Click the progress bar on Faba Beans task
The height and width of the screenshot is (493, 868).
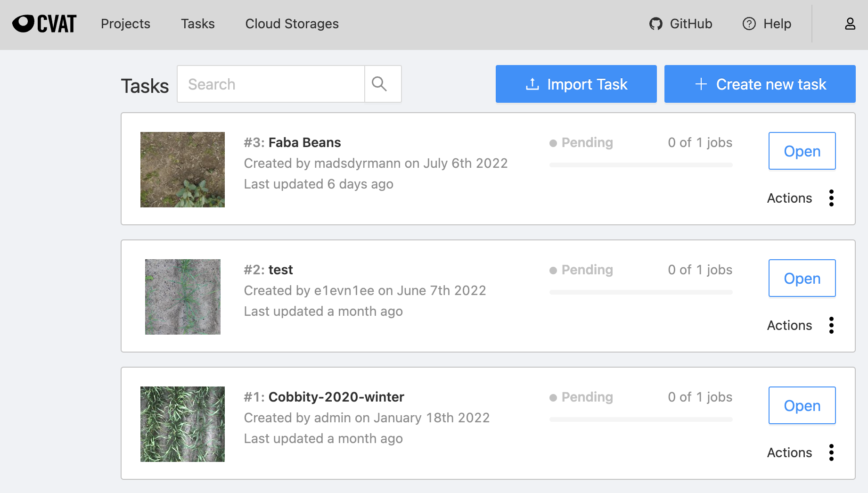coord(640,164)
